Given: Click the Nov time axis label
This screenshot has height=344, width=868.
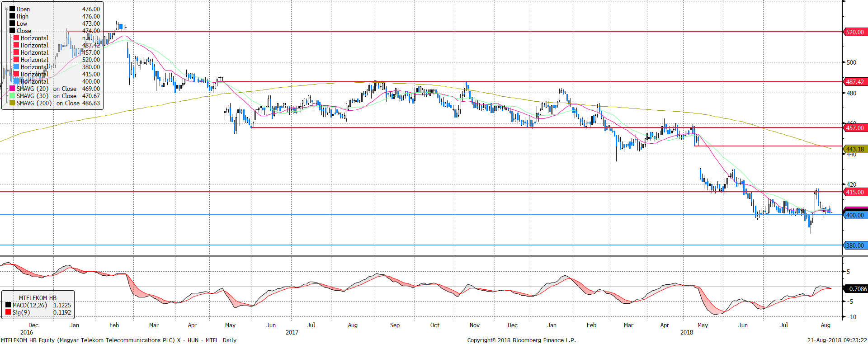Looking at the screenshot, I should [x=475, y=325].
